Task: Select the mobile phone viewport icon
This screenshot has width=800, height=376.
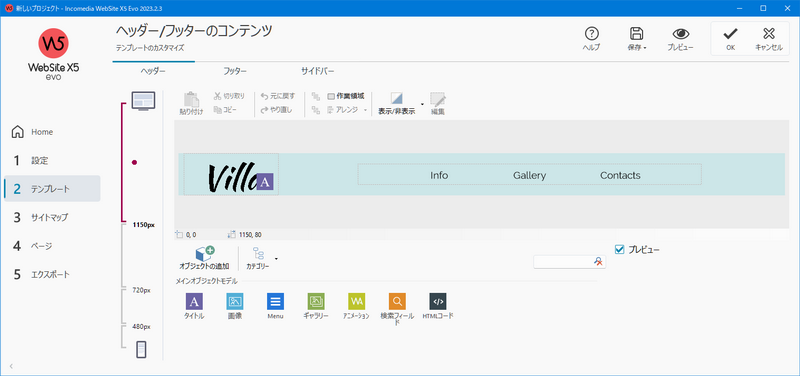Action: tap(142, 350)
